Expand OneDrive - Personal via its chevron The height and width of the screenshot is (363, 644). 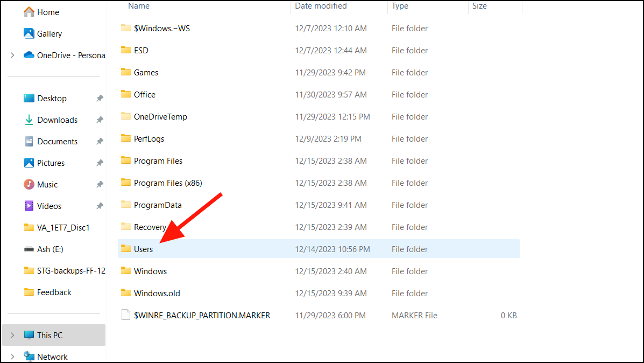click(x=12, y=54)
